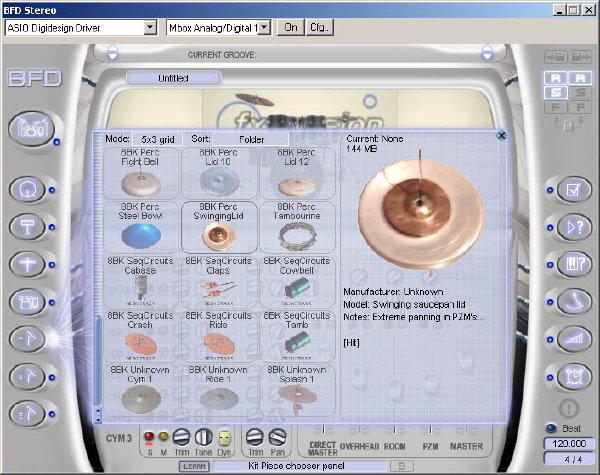Click the 4 / 4 time signature field
600x475 pixels.
(569, 459)
